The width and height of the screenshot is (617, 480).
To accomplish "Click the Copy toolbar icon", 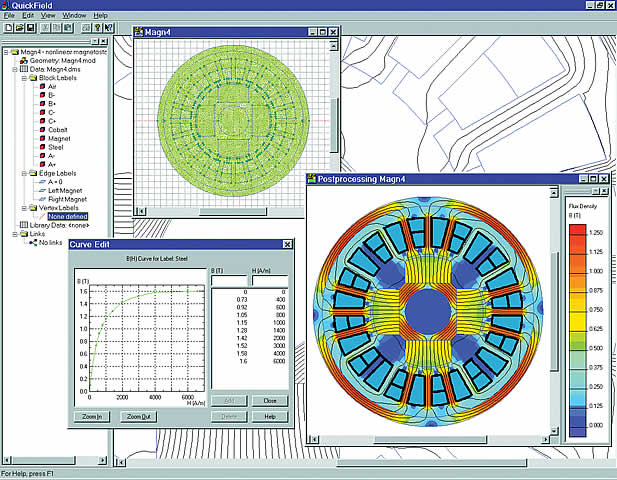I will [x=57, y=28].
